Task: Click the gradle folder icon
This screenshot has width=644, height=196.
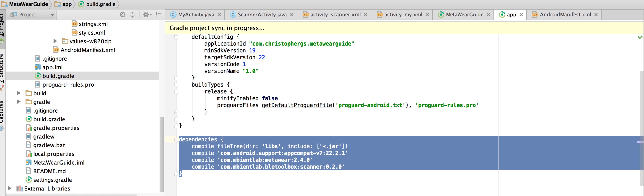Action: click(x=29, y=102)
